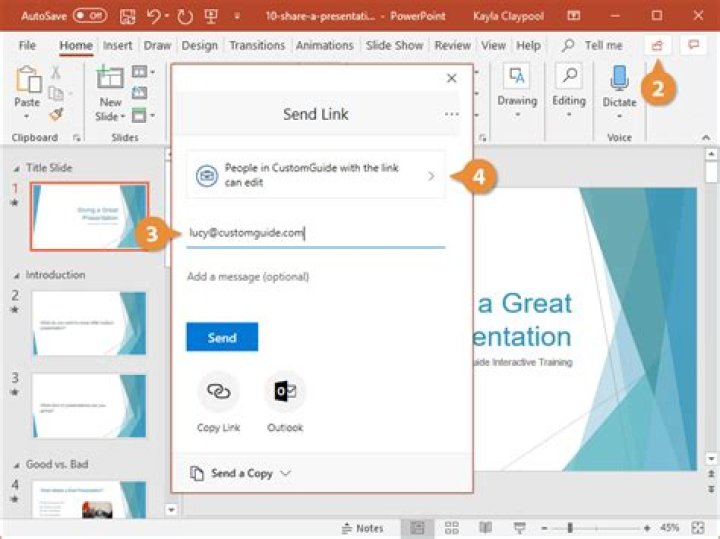Open Clipboard pane launcher
Viewport: 720px width, 539px height.
[x=77, y=137]
